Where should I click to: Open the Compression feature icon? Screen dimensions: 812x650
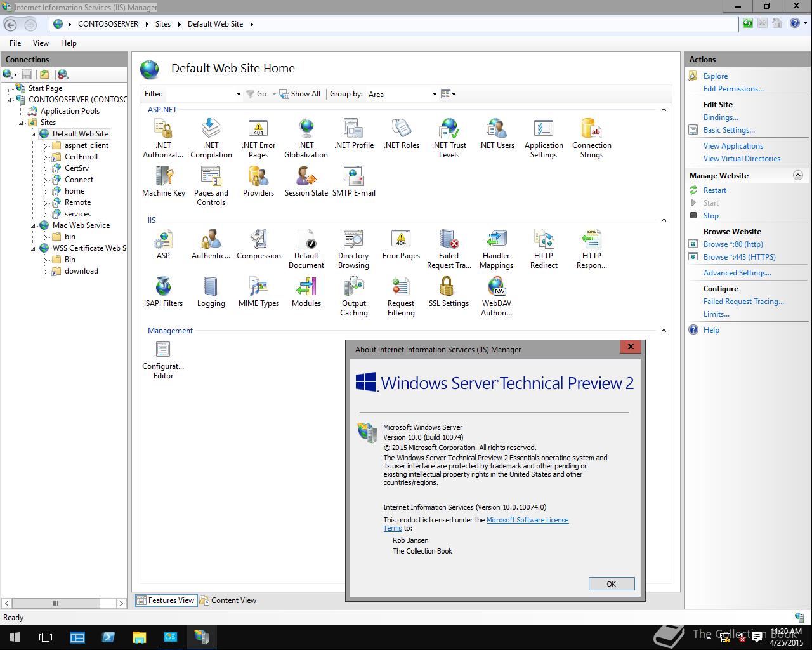pyautogui.click(x=258, y=244)
